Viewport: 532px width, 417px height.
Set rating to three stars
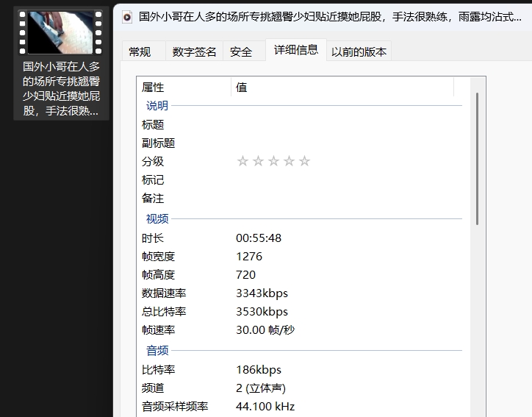[x=273, y=161]
